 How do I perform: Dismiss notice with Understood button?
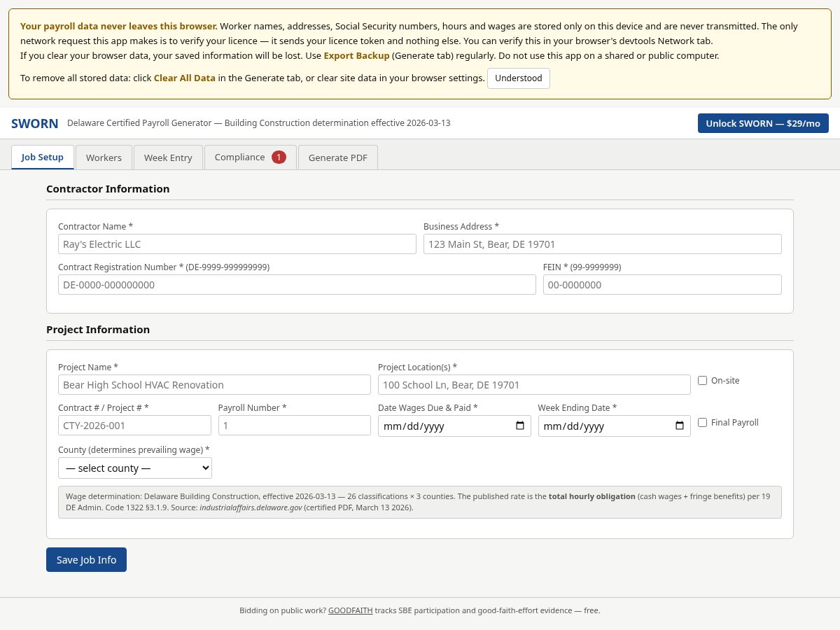[519, 78]
